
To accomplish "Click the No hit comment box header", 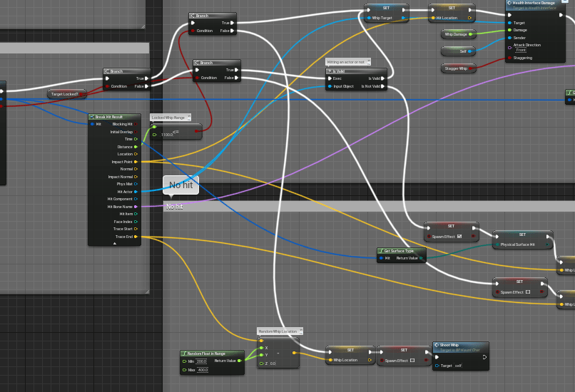I will [357, 206].
